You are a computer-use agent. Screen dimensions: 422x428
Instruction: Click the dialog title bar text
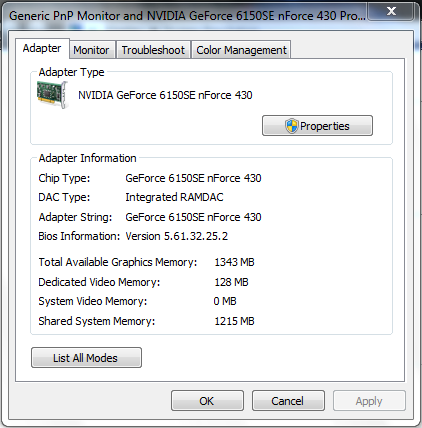187,16
